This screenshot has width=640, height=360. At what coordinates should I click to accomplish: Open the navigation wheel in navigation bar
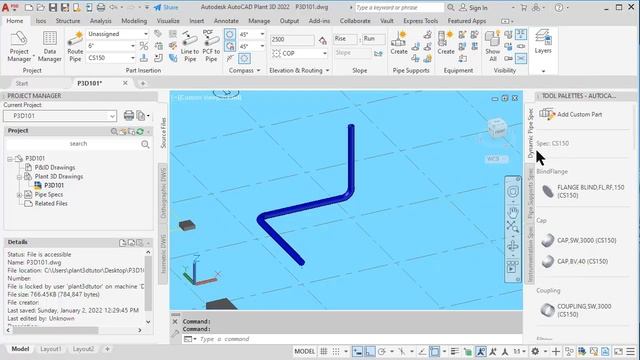click(513, 191)
